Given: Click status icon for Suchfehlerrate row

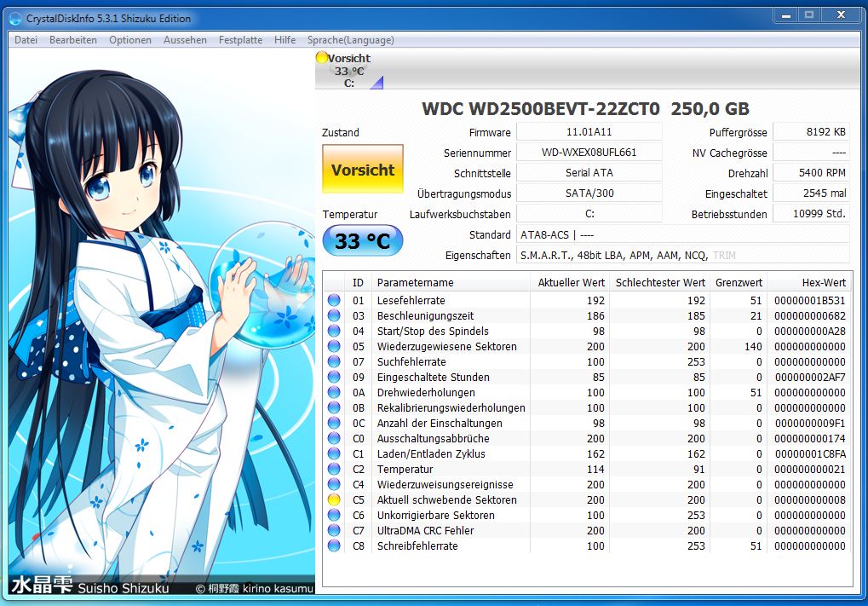Looking at the screenshot, I should pyautogui.click(x=334, y=361).
